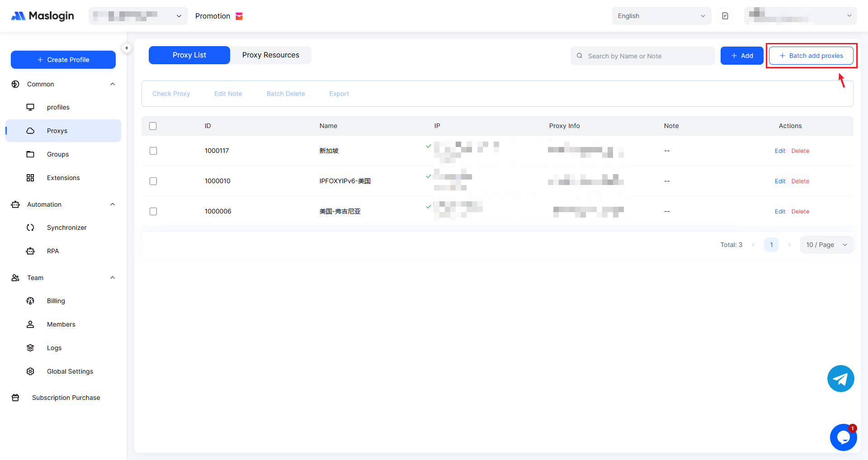
Task: Select the checkbox for proxy 1000010
Action: pos(153,181)
